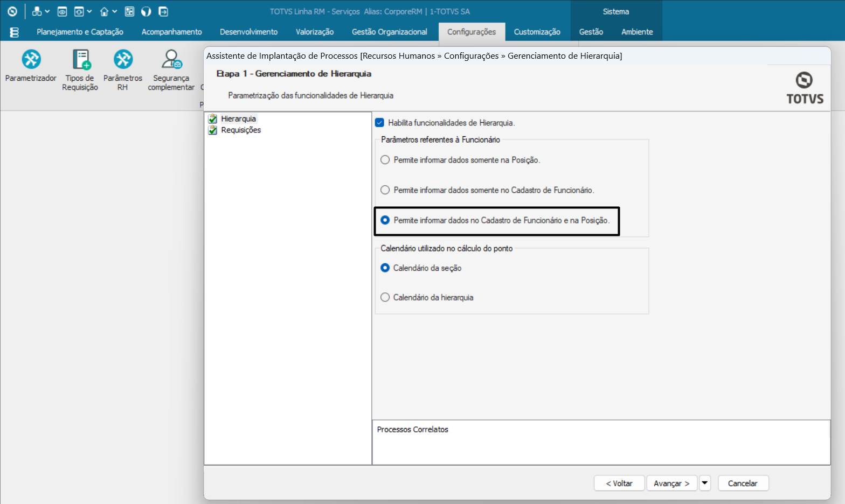Click the Assistente de Implantação de Processos title
The width and height of the screenshot is (845, 504).
pos(414,55)
